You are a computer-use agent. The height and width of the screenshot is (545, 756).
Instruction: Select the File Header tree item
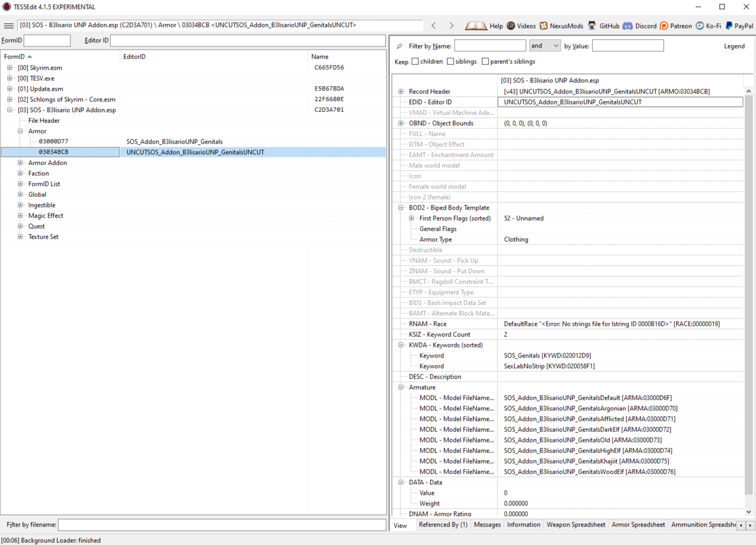click(x=44, y=120)
